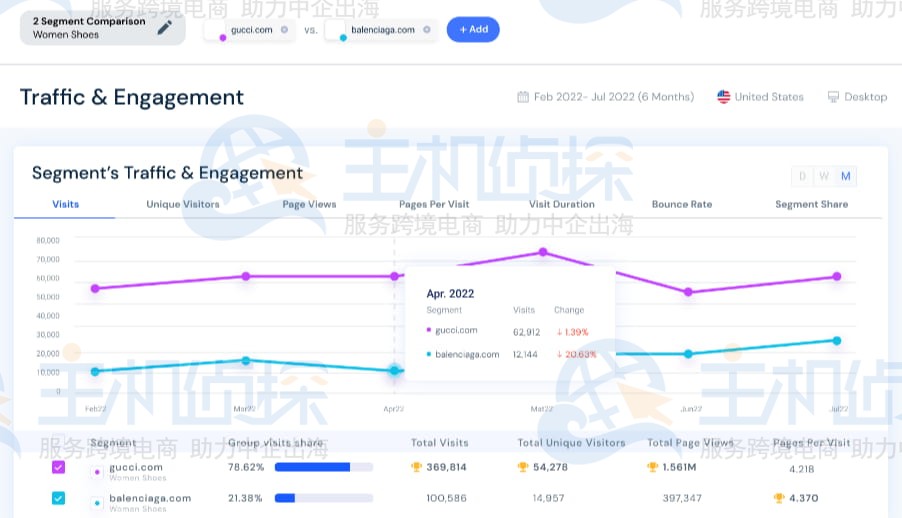Click the trophy icon beside 54,278 Unique Visitors
Viewport: 902px width, 518px height.
coord(523,467)
